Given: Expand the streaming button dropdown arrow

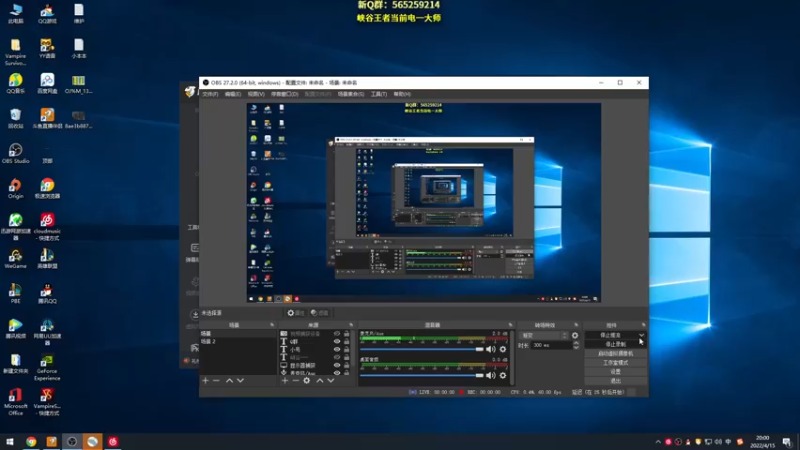Looking at the screenshot, I should point(641,335).
